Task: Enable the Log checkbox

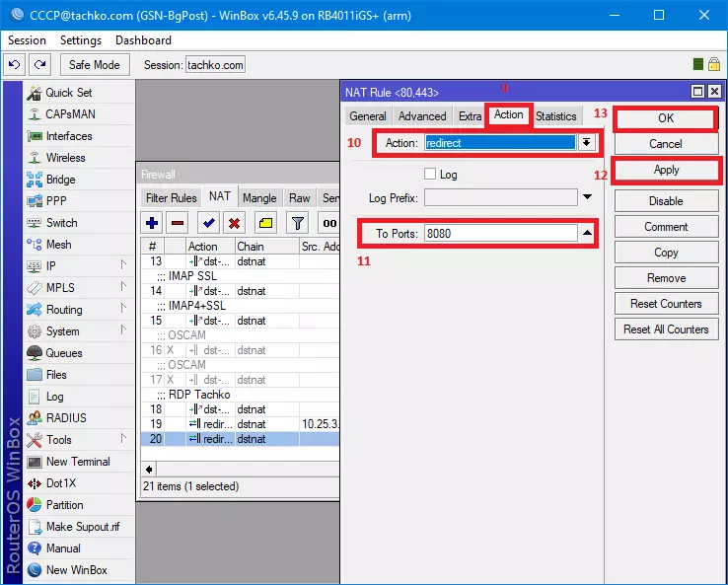Action: pos(429,174)
